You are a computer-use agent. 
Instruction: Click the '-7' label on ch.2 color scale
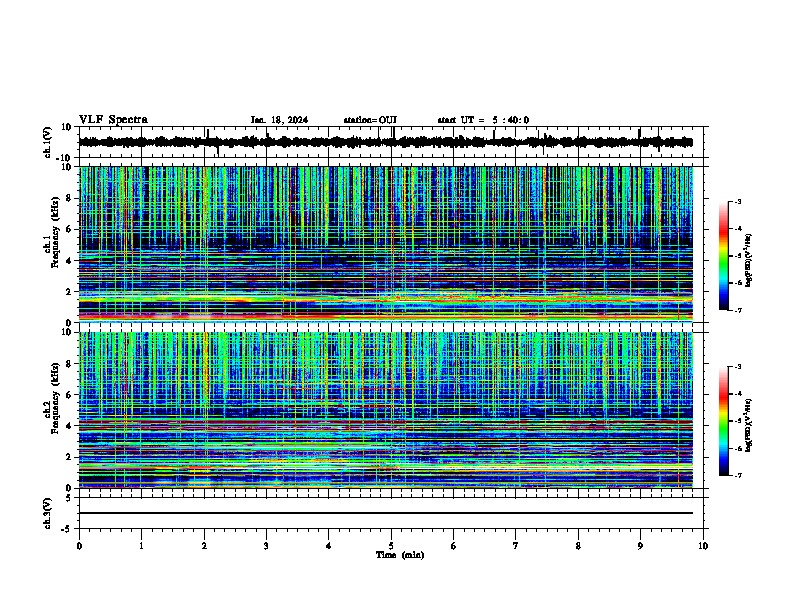coord(738,475)
